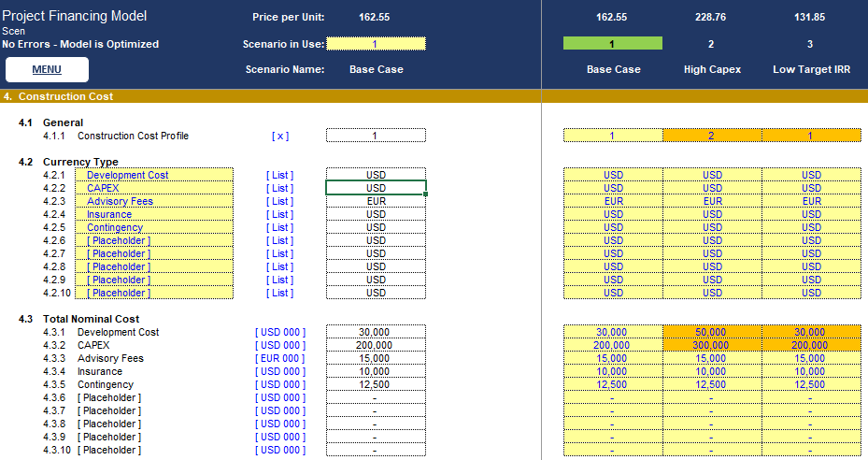
Task: Click the scenario 3 header number
Action: pos(810,44)
